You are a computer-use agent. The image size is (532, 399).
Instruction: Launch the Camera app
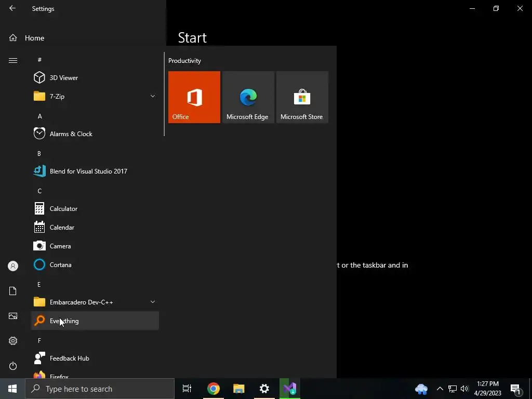(95, 246)
